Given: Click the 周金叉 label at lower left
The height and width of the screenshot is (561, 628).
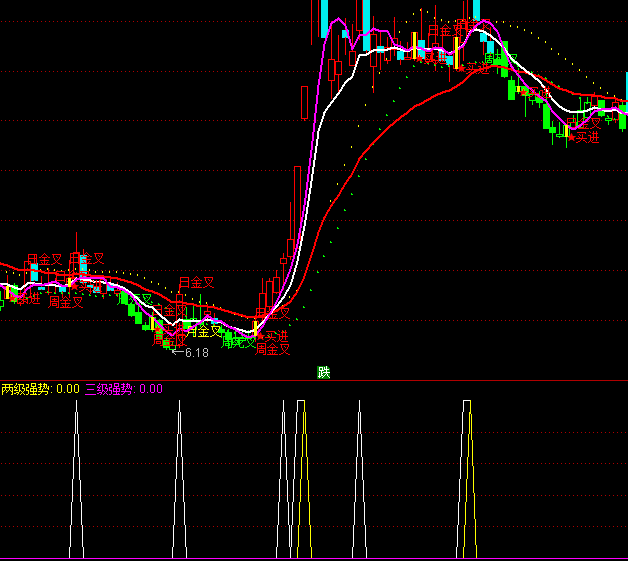Looking at the screenshot, I should click(66, 301).
